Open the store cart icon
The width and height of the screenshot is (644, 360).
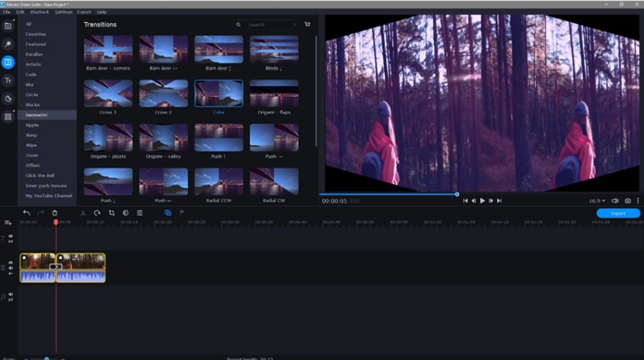(x=307, y=24)
